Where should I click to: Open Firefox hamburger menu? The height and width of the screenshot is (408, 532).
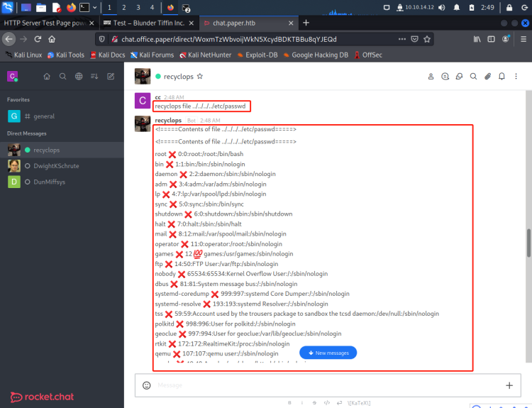tap(523, 39)
